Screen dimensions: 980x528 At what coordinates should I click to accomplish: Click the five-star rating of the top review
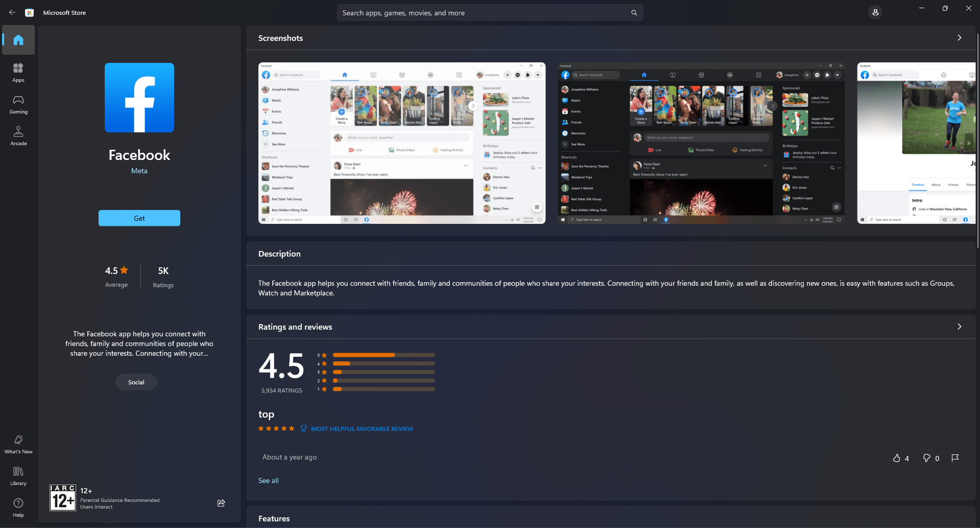click(x=276, y=428)
